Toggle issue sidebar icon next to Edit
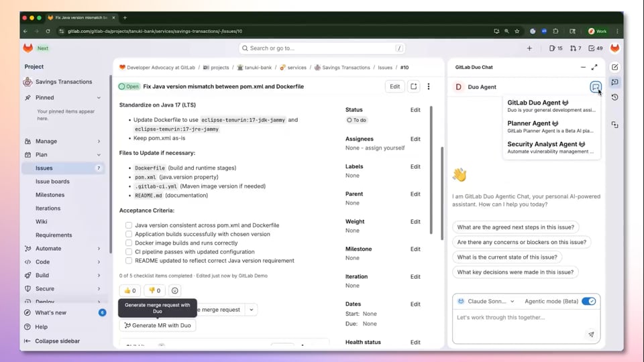Viewport: 644px width, 362px height. click(414, 86)
